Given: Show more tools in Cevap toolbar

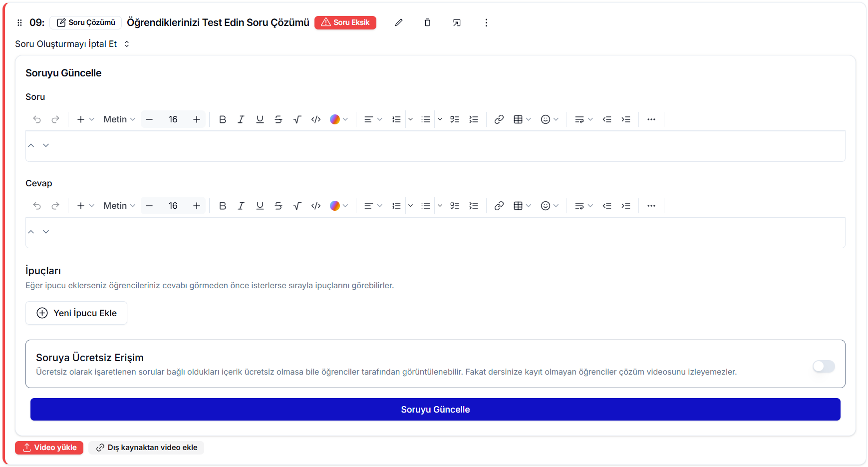Looking at the screenshot, I should 651,206.
